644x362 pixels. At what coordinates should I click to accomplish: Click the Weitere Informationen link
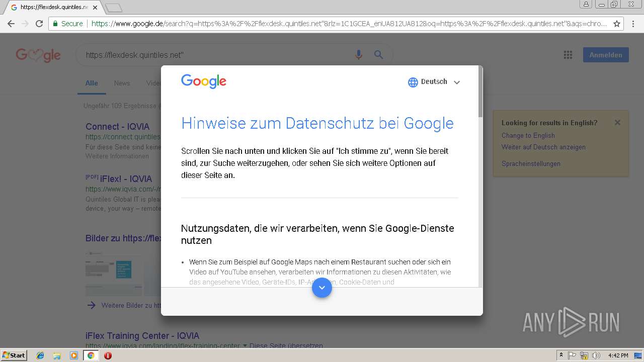tap(117, 156)
